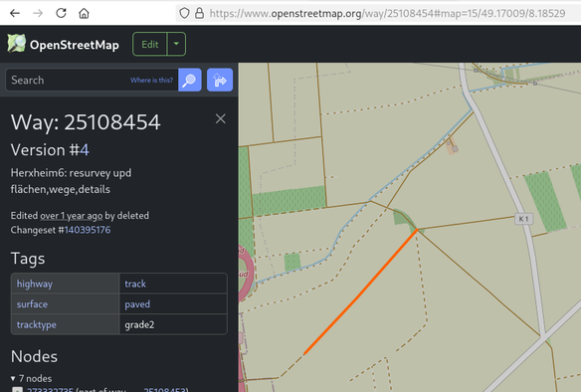The height and width of the screenshot is (392, 581).
Task: Close the Way 25108454 sidebar
Action: [x=221, y=118]
